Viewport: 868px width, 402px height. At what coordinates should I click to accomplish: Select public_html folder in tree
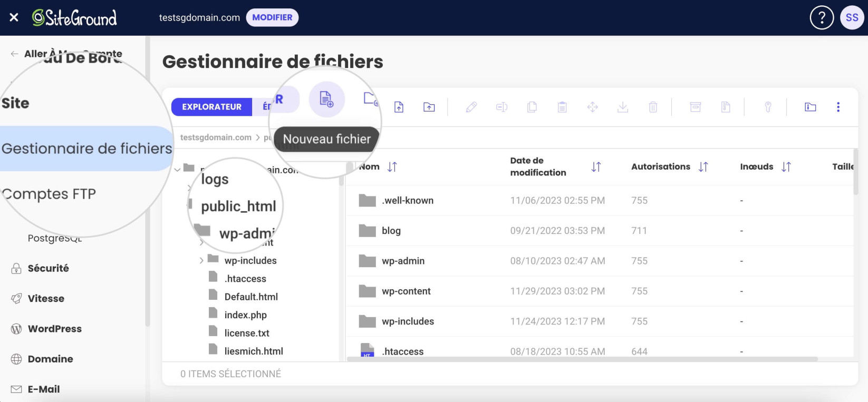pos(238,206)
